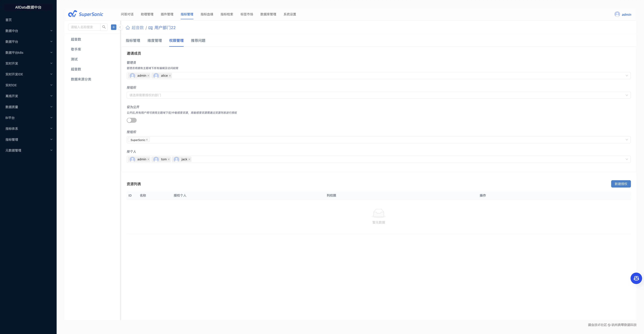Remove alice from administrators
Viewport: 644px width, 334px height.
[170, 76]
